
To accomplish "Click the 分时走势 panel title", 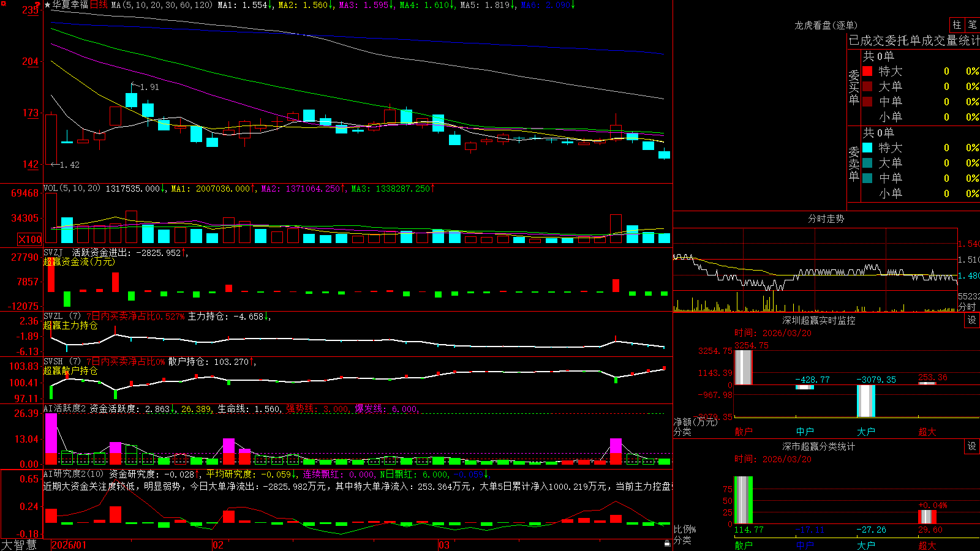I will click(826, 219).
